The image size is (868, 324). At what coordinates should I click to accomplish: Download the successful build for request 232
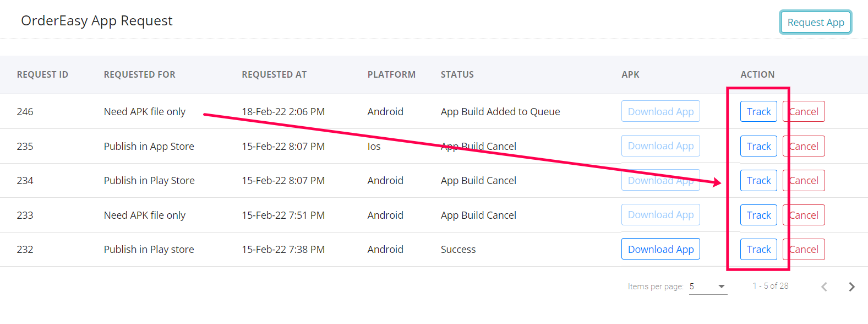tap(660, 249)
